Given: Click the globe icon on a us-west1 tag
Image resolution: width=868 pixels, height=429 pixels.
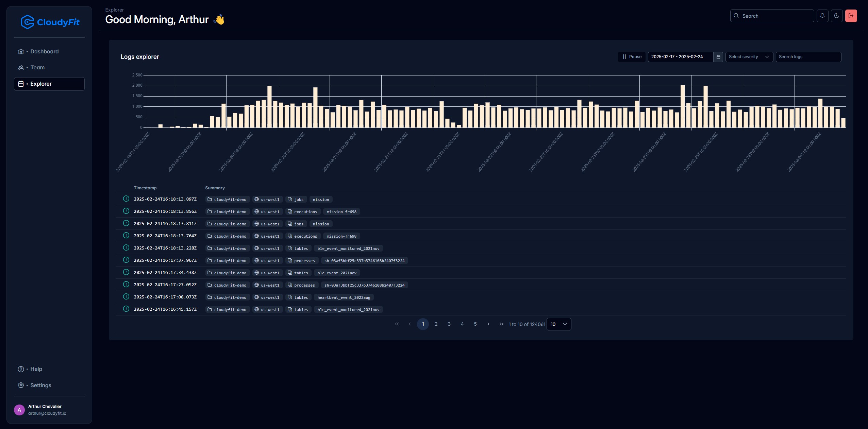Looking at the screenshot, I should [x=257, y=200].
